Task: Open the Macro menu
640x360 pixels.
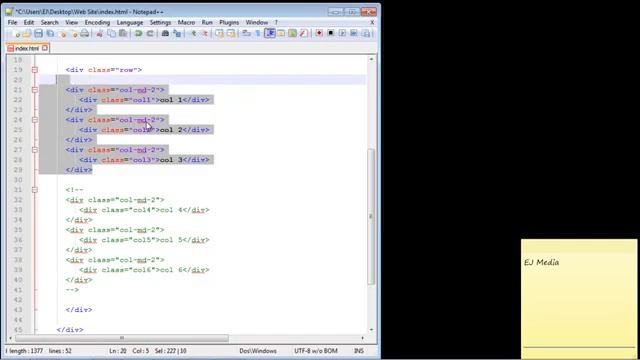Action: 186,22
